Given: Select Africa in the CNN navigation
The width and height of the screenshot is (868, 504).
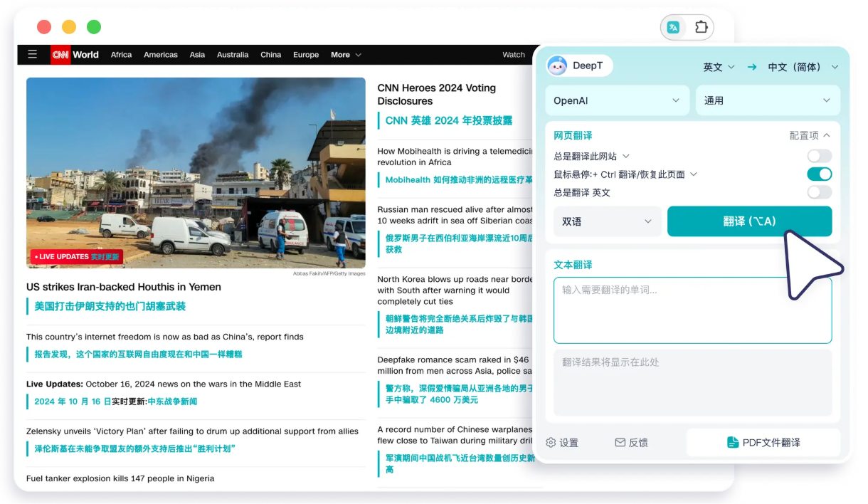Looking at the screenshot, I should 121,55.
